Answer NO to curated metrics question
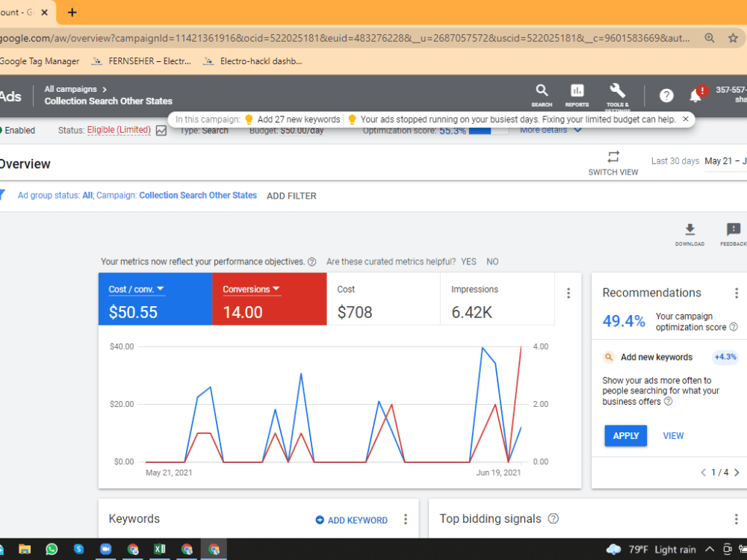 click(x=492, y=262)
